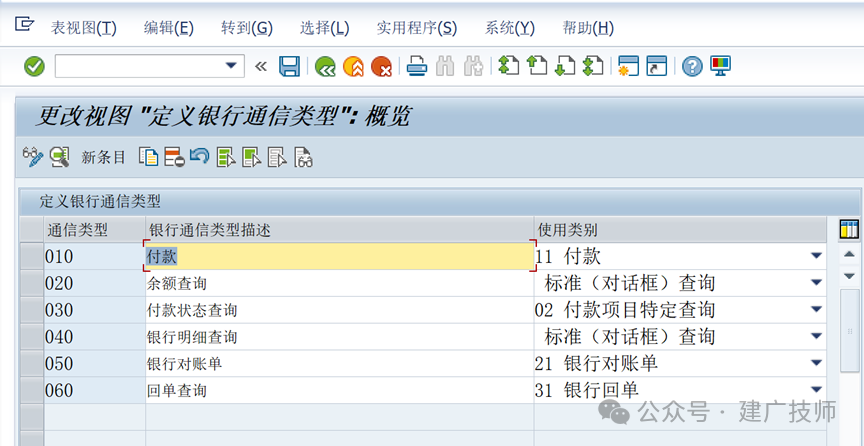Click the 余额查询 description cell
The width and height of the screenshot is (864, 446).
coord(339,283)
